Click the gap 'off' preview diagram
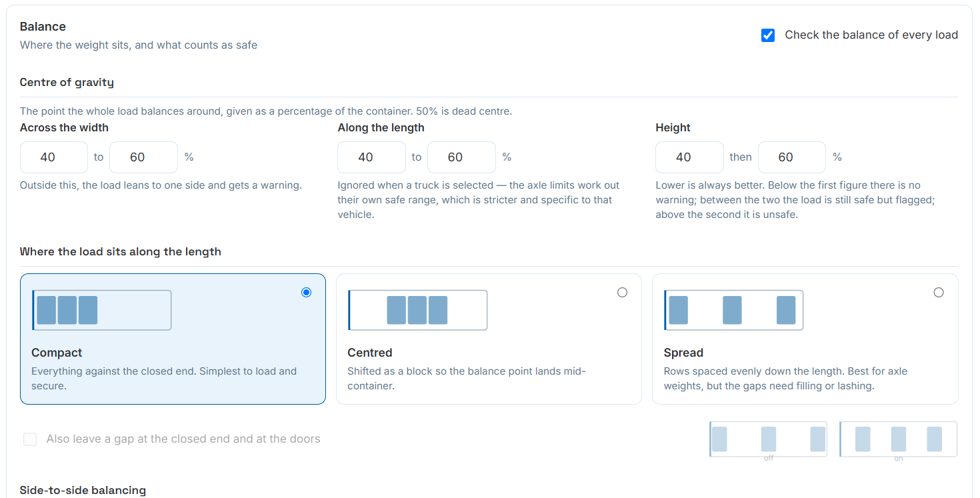The height and width of the screenshot is (498, 980). point(769,439)
